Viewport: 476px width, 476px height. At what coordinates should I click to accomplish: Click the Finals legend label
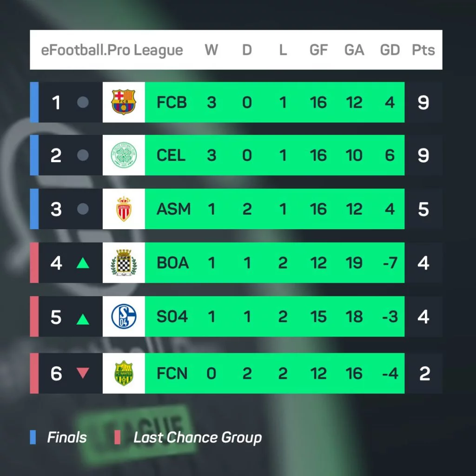[x=67, y=437]
